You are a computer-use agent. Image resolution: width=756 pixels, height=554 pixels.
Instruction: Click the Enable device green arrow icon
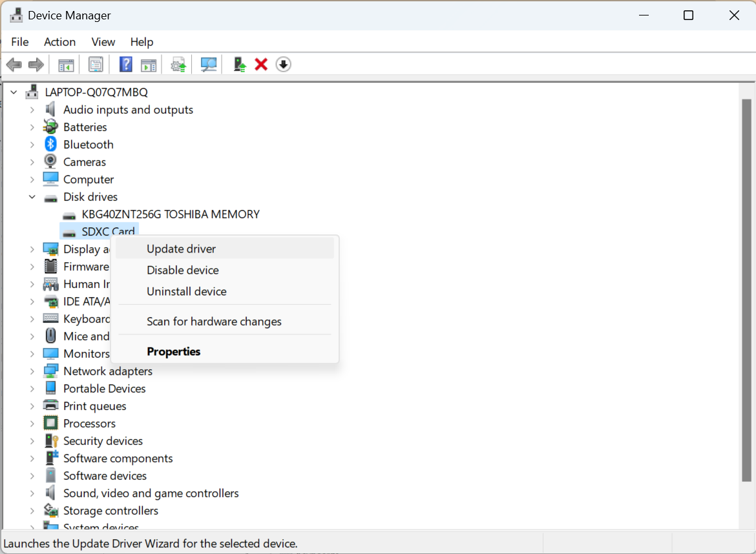pyautogui.click(x=240, y=65)
